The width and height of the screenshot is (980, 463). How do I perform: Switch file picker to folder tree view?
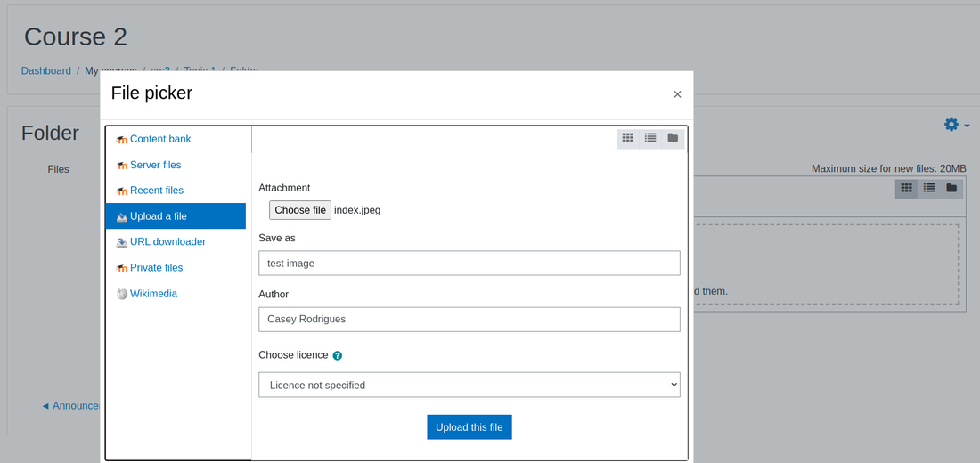[673, 138]
